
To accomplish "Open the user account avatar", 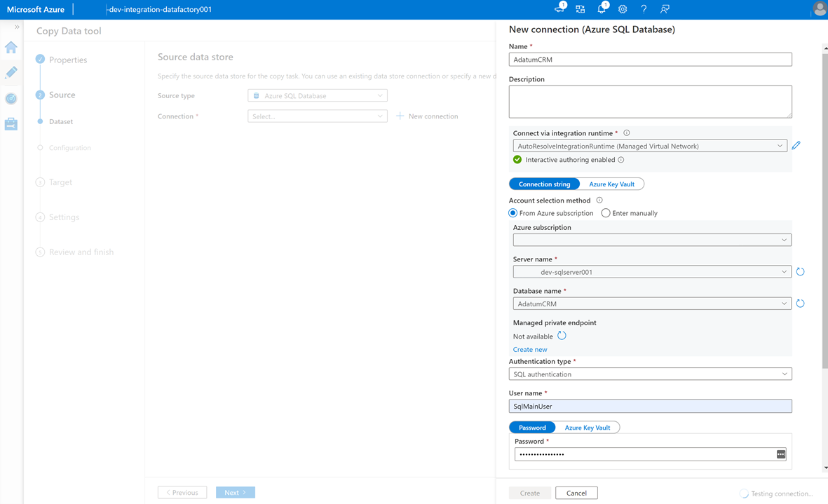I will point(820,9).
